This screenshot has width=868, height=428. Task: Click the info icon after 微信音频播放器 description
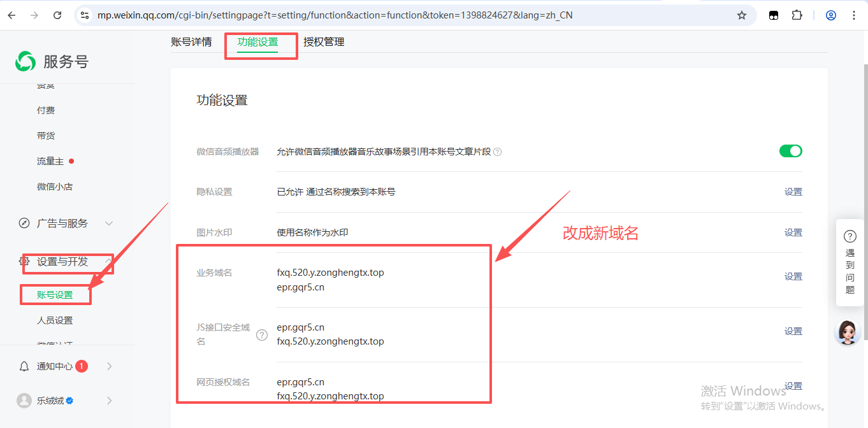point(498,152)
